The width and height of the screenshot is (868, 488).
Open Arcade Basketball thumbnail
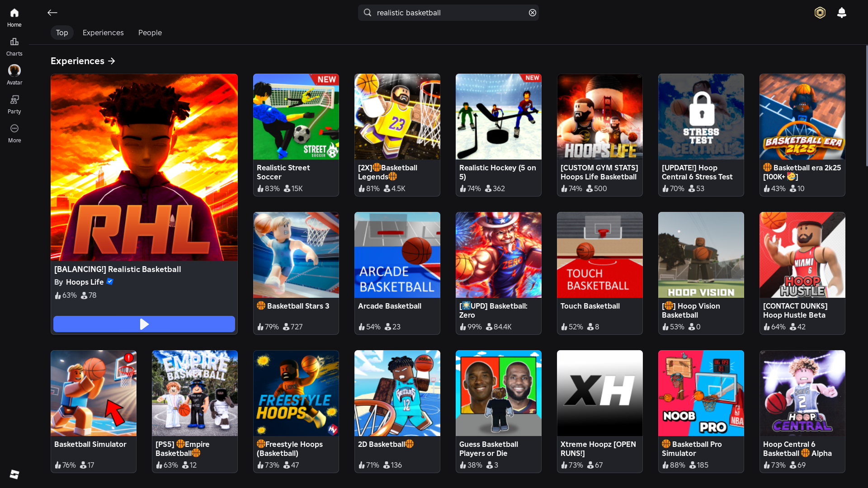(397, 255)
